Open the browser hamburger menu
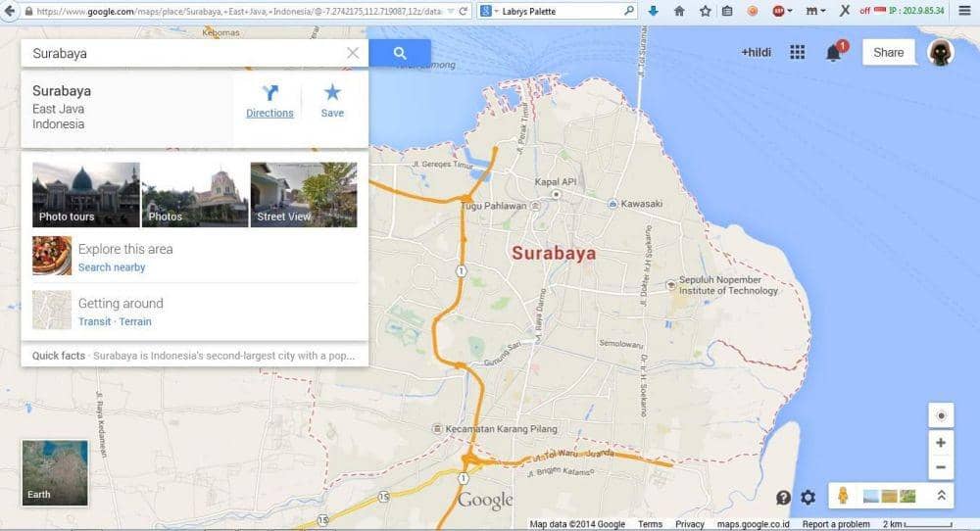This screenshot has width=980, height=531. pyautogui.click(x=964, y=11)
